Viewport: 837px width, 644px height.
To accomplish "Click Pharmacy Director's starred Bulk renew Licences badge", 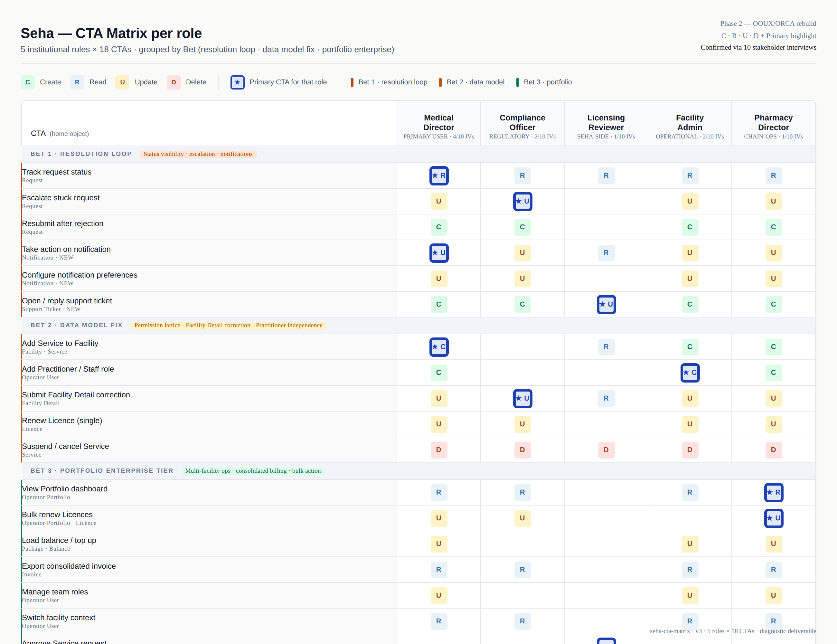I will point(773,518).
